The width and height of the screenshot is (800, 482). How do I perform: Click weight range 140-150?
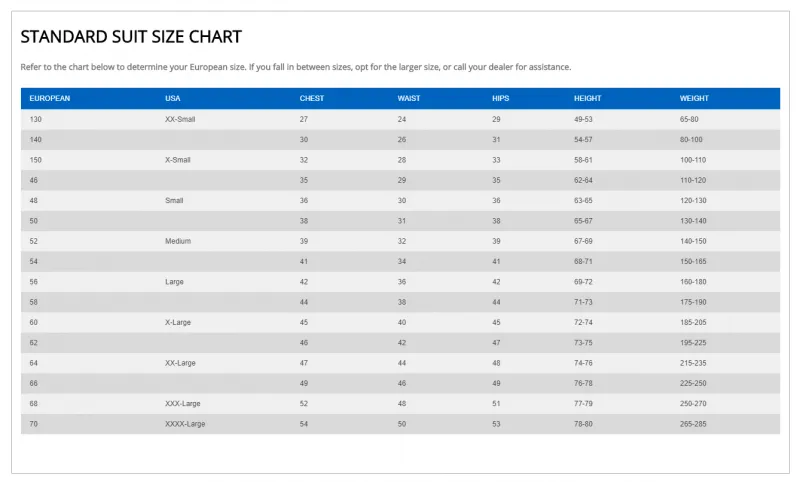coord(693,241)
